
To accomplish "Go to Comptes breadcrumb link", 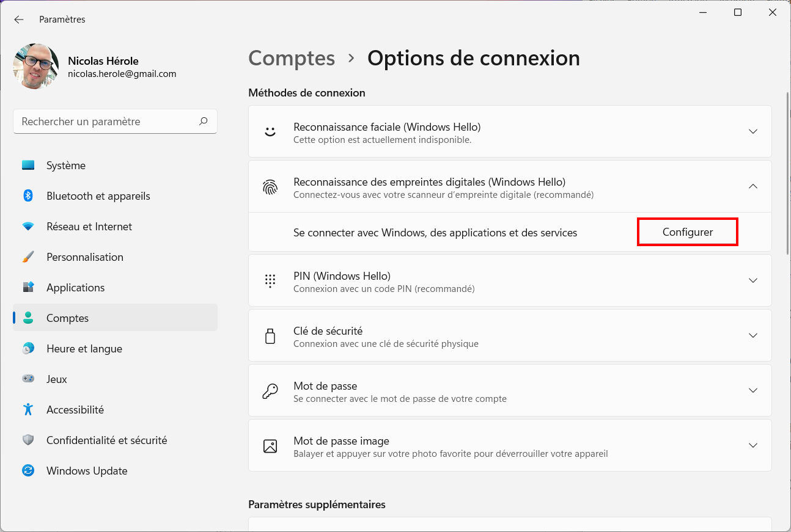I will point(292,58).
